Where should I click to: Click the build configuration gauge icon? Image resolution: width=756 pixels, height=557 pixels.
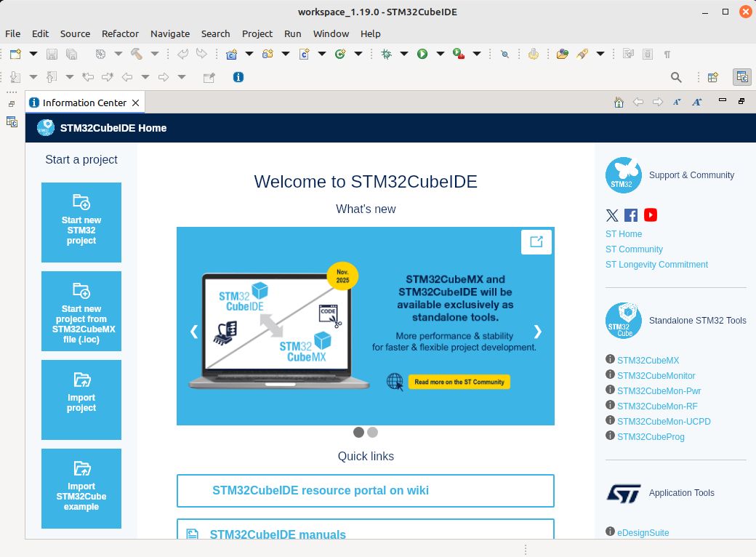click(100, 54)
